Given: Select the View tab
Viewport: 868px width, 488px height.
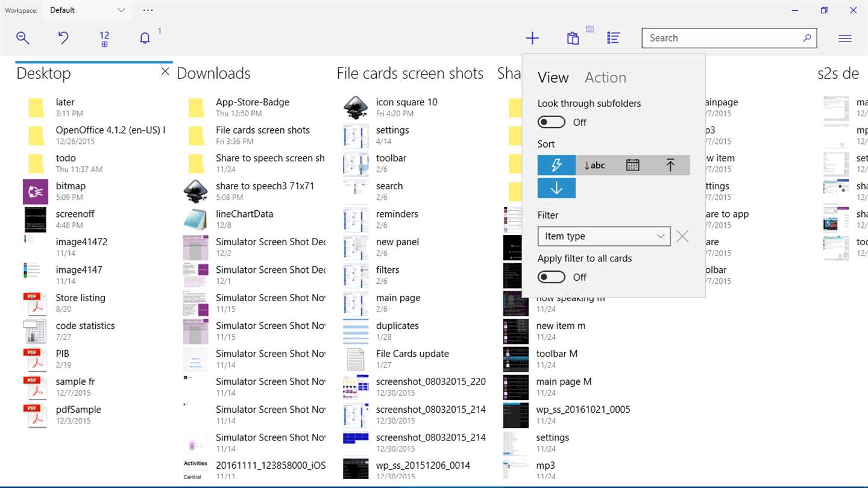Looking at the screenshot, I should point(553,78).
